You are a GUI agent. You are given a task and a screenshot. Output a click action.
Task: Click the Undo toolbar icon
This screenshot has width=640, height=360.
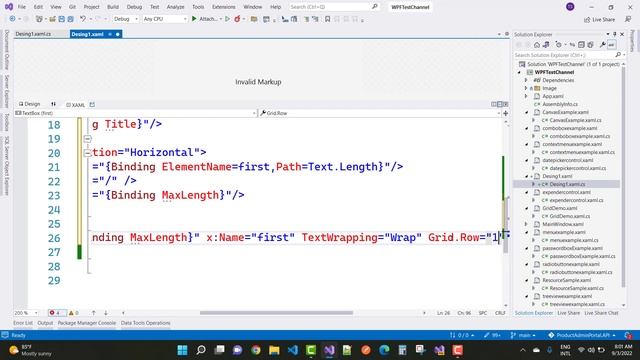coord(83,19)
